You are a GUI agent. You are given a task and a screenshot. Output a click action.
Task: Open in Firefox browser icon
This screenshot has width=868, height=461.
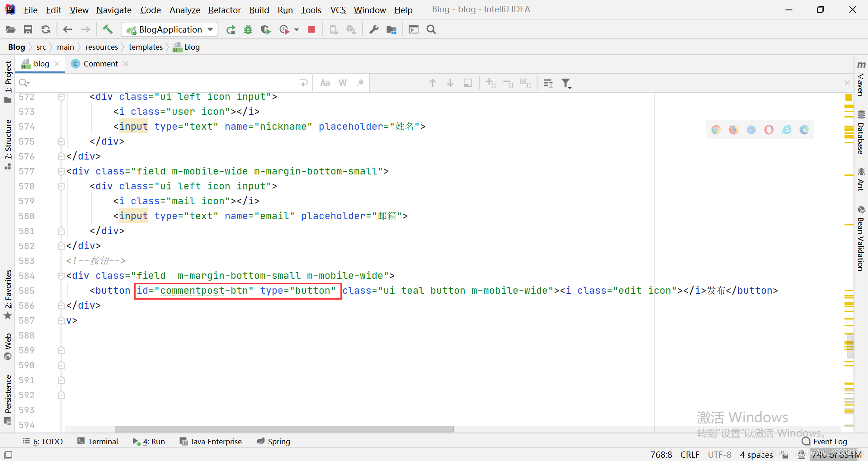pyautogui.click(x=734, y=130)
